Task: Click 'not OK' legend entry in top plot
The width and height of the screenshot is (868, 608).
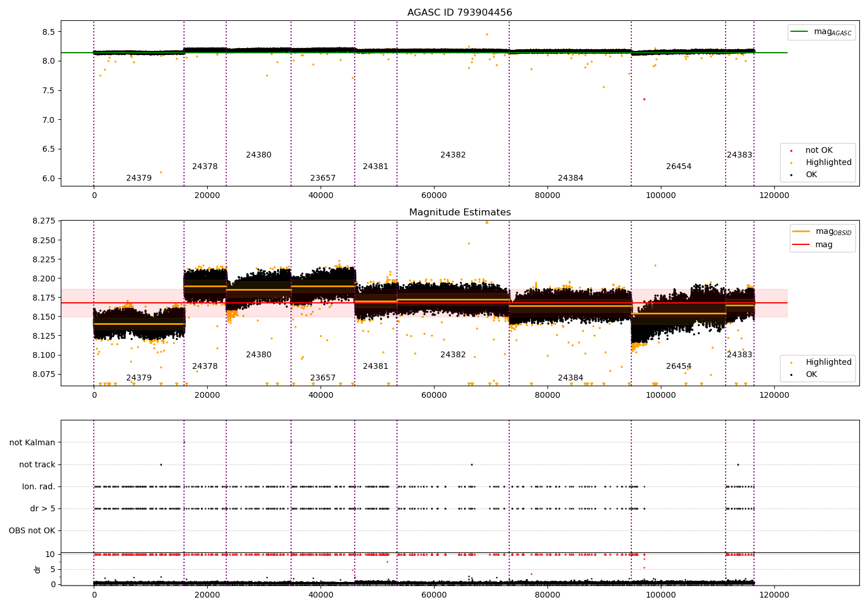Action: (819, 151)
